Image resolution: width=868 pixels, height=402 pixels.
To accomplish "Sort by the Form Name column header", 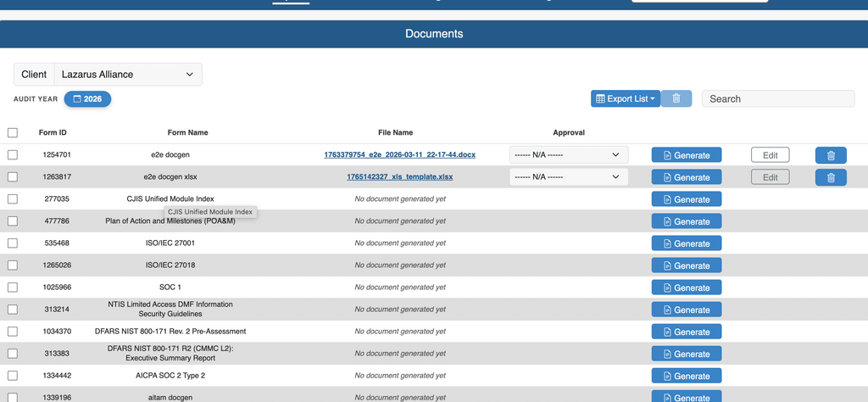I will point(187,133).
